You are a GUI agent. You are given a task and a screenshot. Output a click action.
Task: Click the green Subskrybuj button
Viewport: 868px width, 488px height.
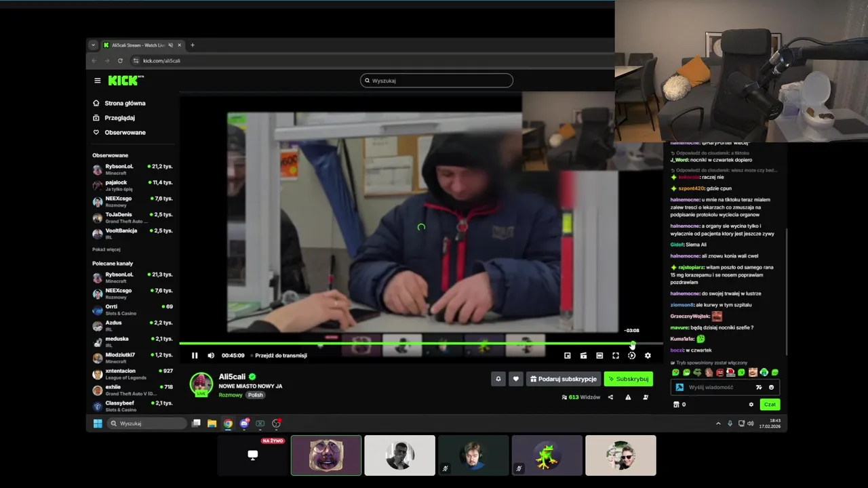pos(628,379)
